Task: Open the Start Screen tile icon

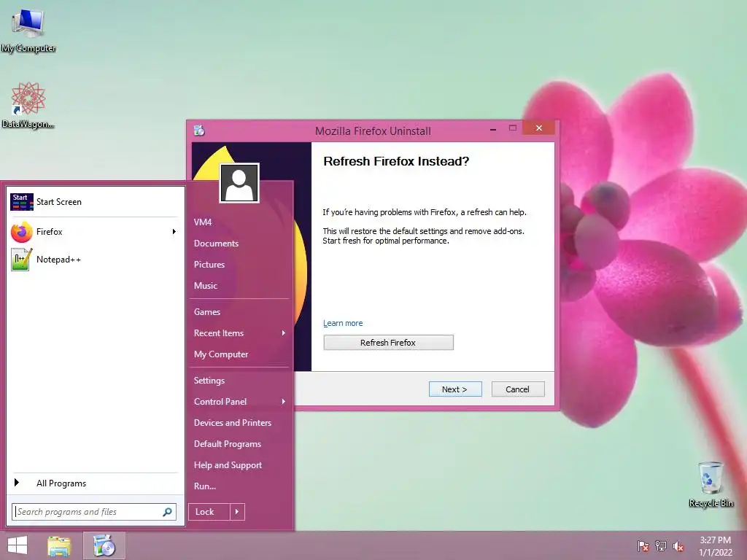Action: point(21,202)
